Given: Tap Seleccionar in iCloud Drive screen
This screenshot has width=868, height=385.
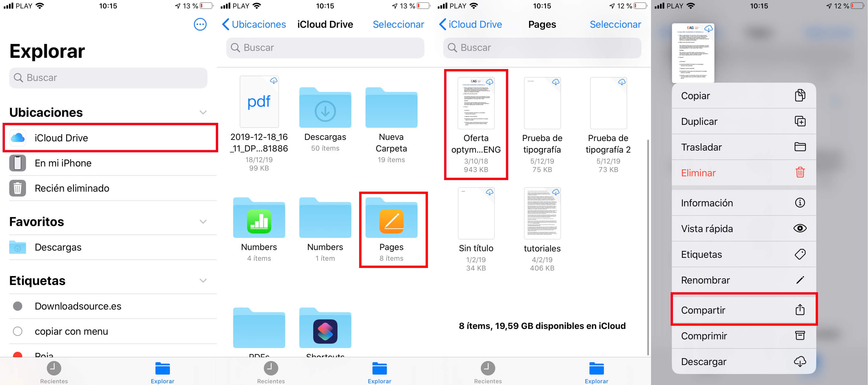Looking at the screenshot, I should tap(398, 24).
